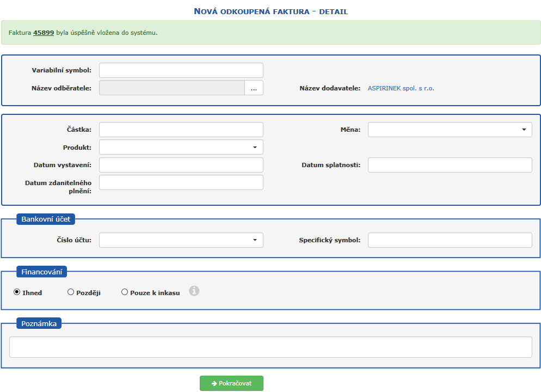
Task: Focus the Částka amount field
Action: tap(181, 130)
